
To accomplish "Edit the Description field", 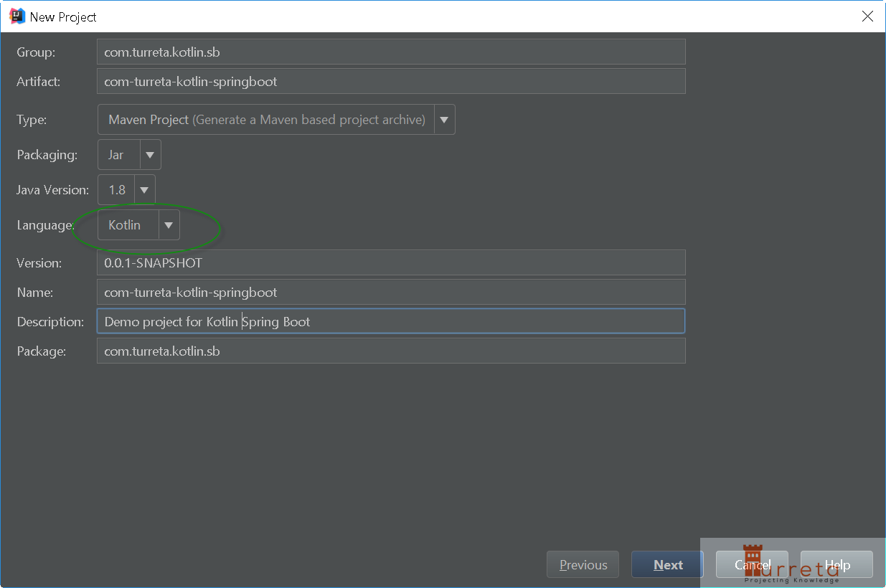I will [x=391, y=321].
